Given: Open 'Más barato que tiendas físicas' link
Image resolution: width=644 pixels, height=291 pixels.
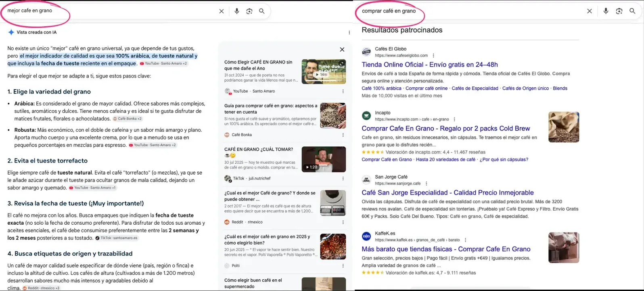Looking at the screenshot, I should (x=446, y=249).
